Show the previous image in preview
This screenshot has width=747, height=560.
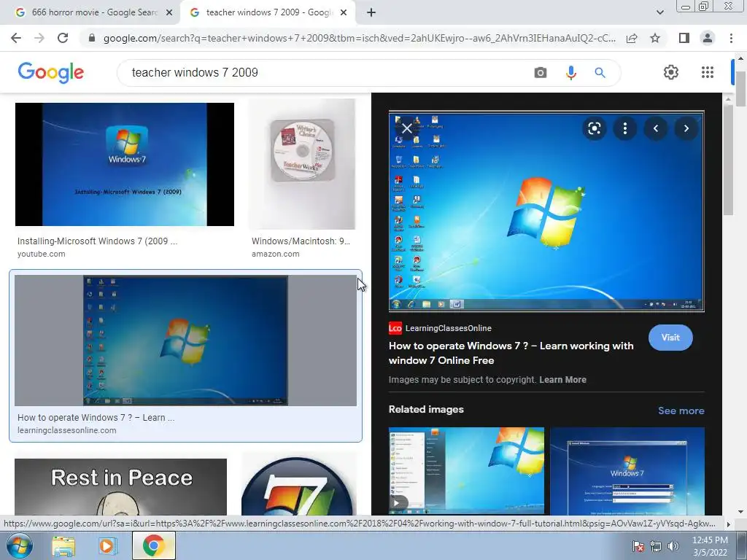tap(656, 128)
